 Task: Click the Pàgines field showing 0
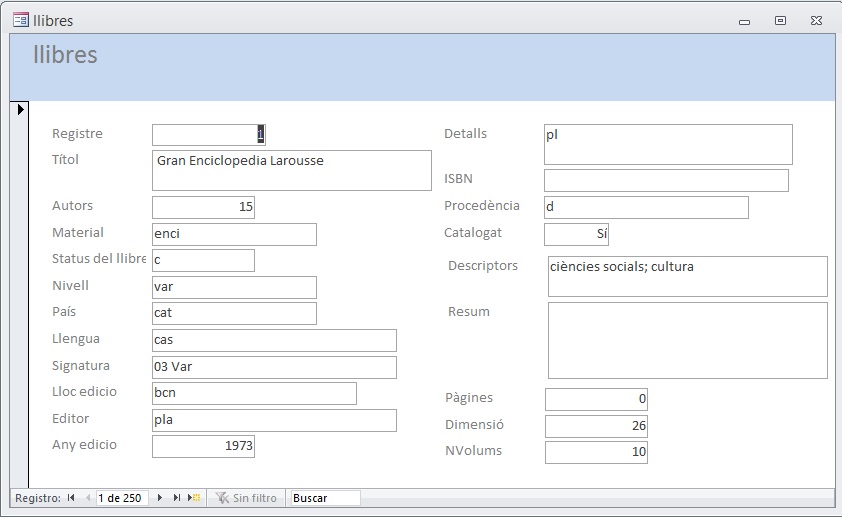(x=596, y=399)
